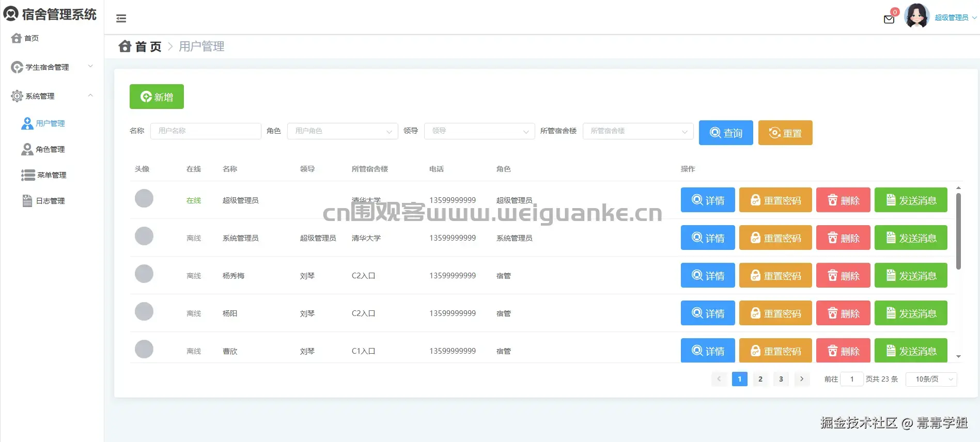The height and width of the screenshot is (442, 980).
Task: Click 删除 for 杨秀梅 row
Action: (x=843, y=275)
